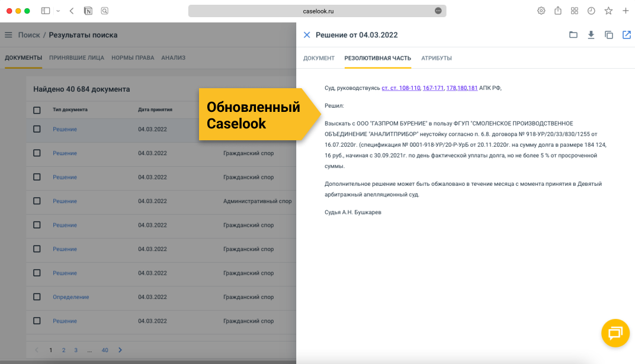Toggle the select-all checkbox in table header

point(37,110)
